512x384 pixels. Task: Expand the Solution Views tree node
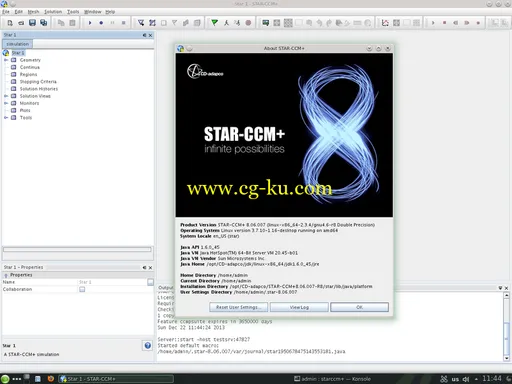pos(6,96)
